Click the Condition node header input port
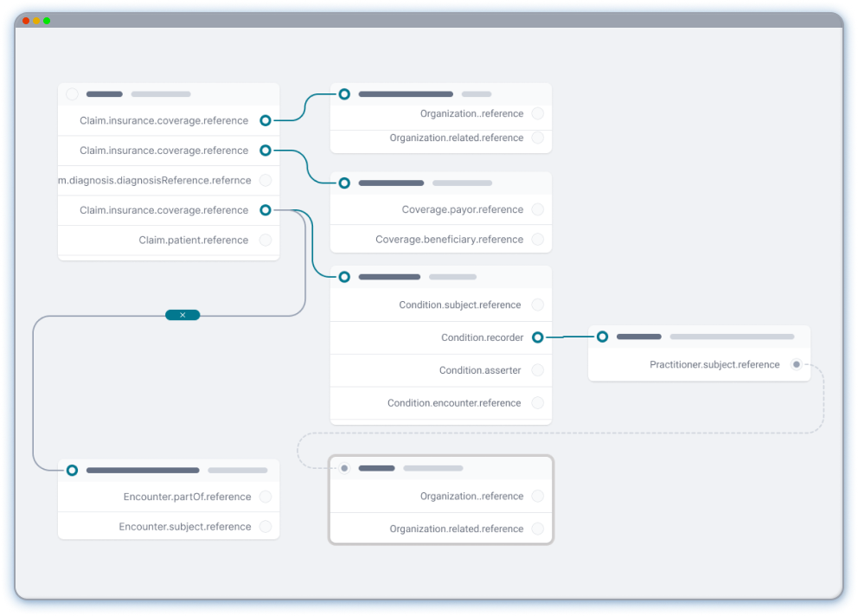The image size is (858, 616). tap(344, 277)
